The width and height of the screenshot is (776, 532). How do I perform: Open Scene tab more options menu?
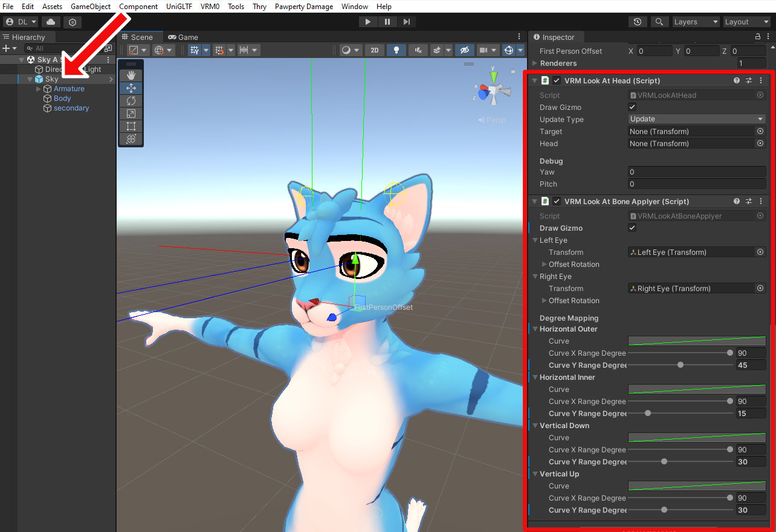pos(519,37)
